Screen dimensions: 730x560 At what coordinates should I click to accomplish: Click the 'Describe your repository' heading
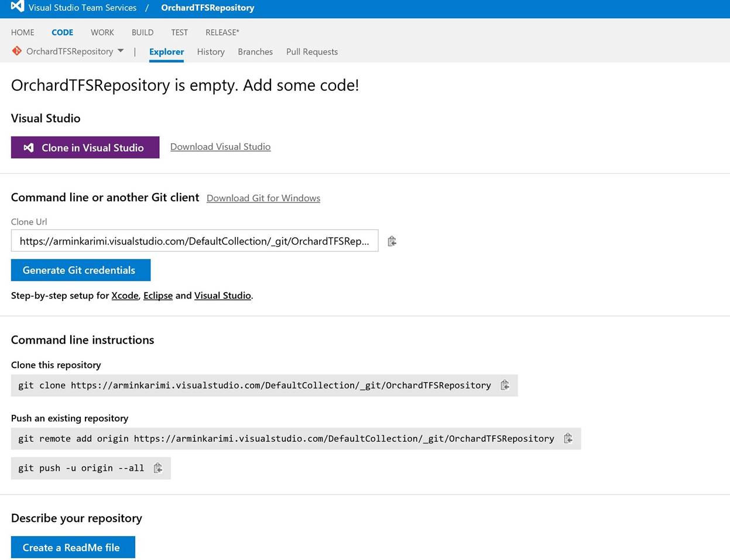pyautogui.click(x=77, y=518)
